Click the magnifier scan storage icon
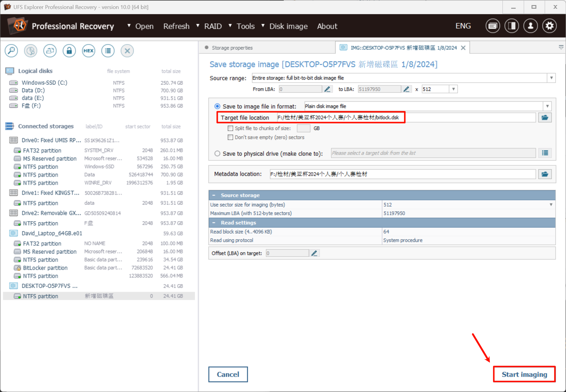This screenshot has width=566, height=392. (11, 51)
